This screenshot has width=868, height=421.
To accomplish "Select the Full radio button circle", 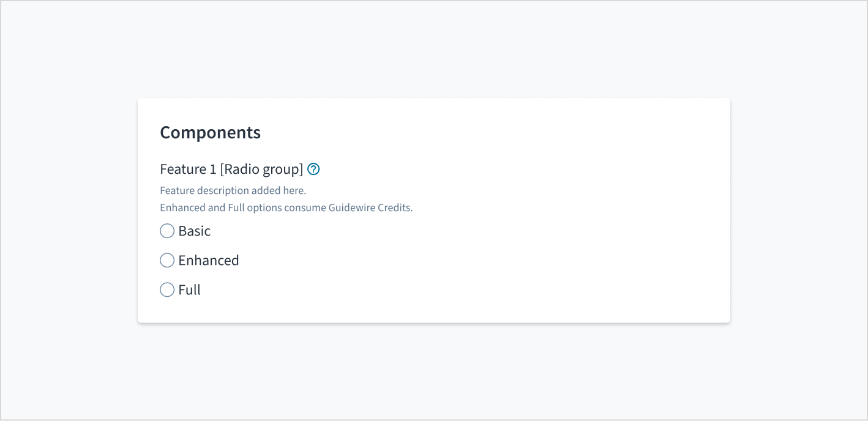I will tap(167, 289).
